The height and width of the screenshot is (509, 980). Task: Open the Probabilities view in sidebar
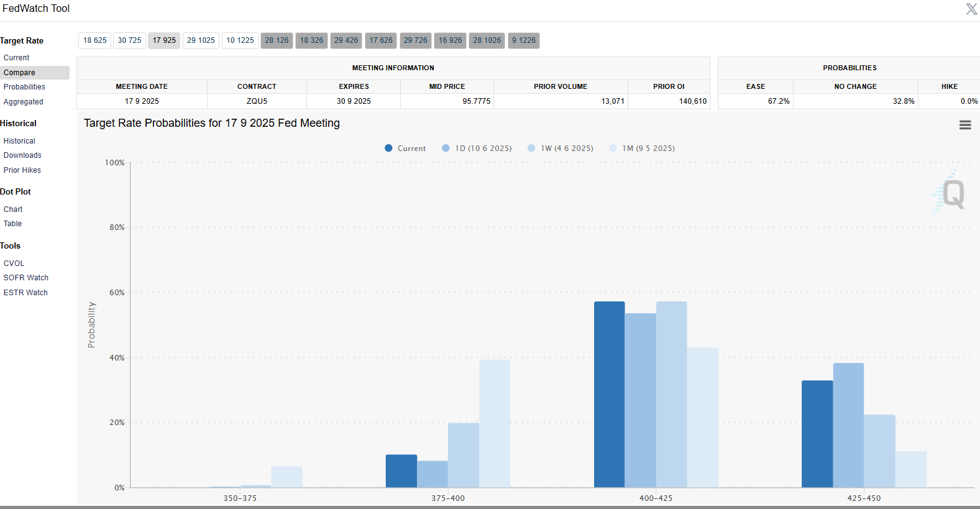coord(24,87)
